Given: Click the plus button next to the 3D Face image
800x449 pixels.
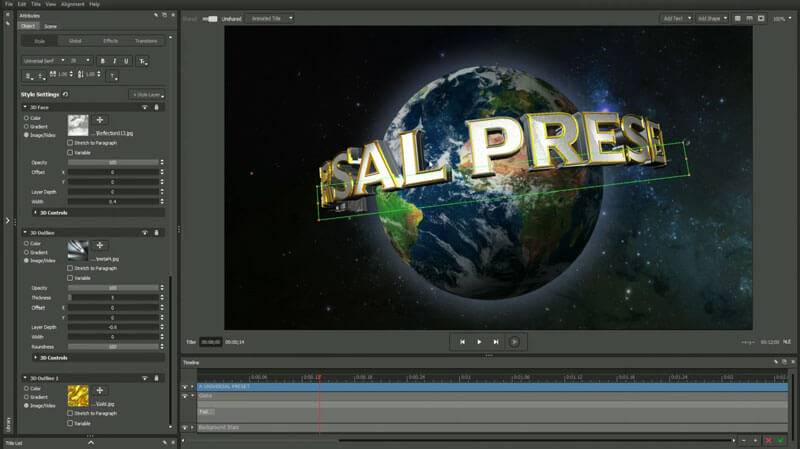Looking at the screenshot, I should pyautogui.click(x=100, y=120).
